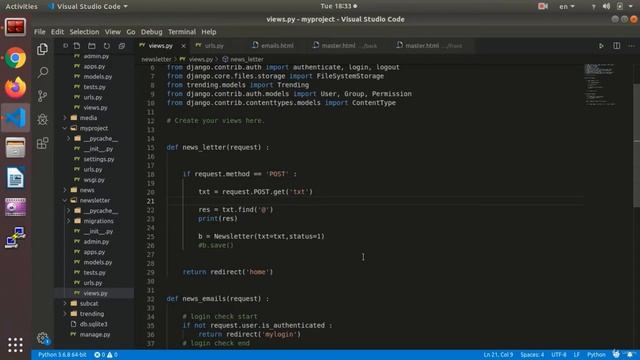Click the New File icon in explorer header
This screenshot has width=640, height=360.
point(77,46)
